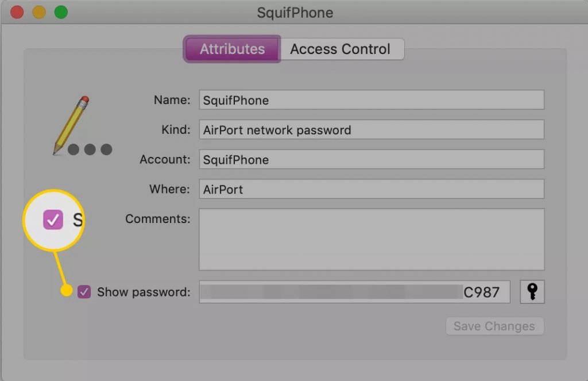
Task: Click the three gray dots beside pencil
Action: pyautogui.click(x=90, y=149)
